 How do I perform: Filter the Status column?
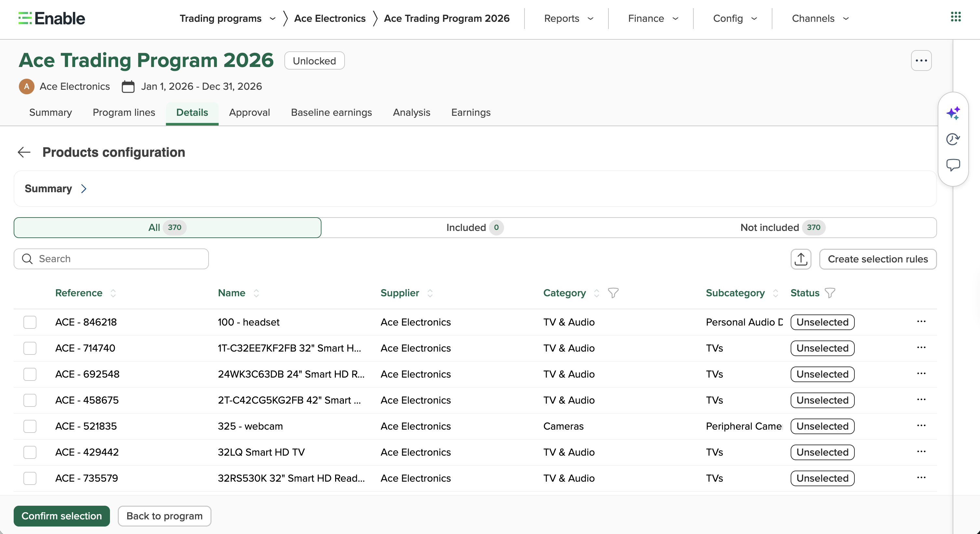[x=830, y=293]
